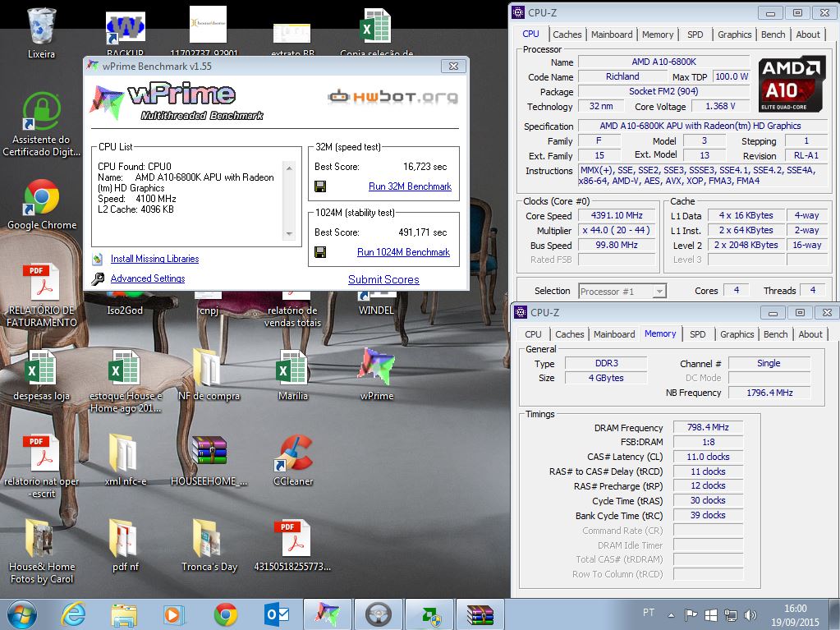Open Windows Explorer from taskbar
The image size is (840, 630).
(124, 614)
